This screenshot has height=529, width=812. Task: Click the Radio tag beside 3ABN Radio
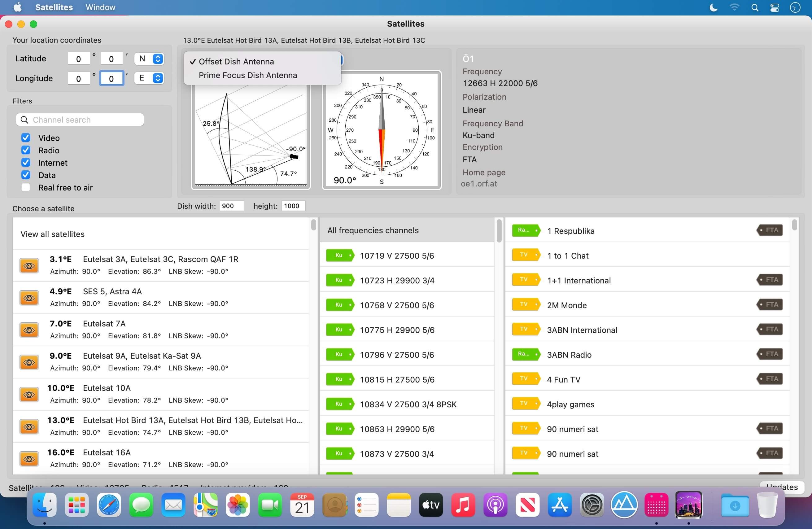pos(526,354)
